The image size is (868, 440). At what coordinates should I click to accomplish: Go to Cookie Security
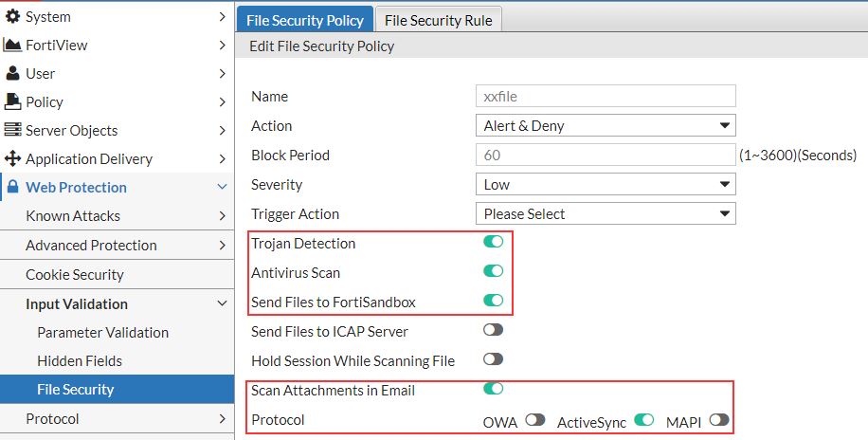(75, 274)
